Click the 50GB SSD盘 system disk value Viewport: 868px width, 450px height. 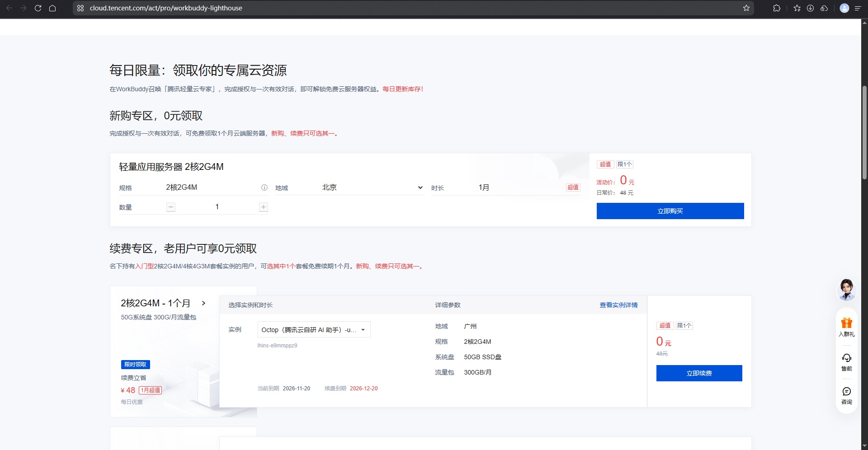pos(482,357)
